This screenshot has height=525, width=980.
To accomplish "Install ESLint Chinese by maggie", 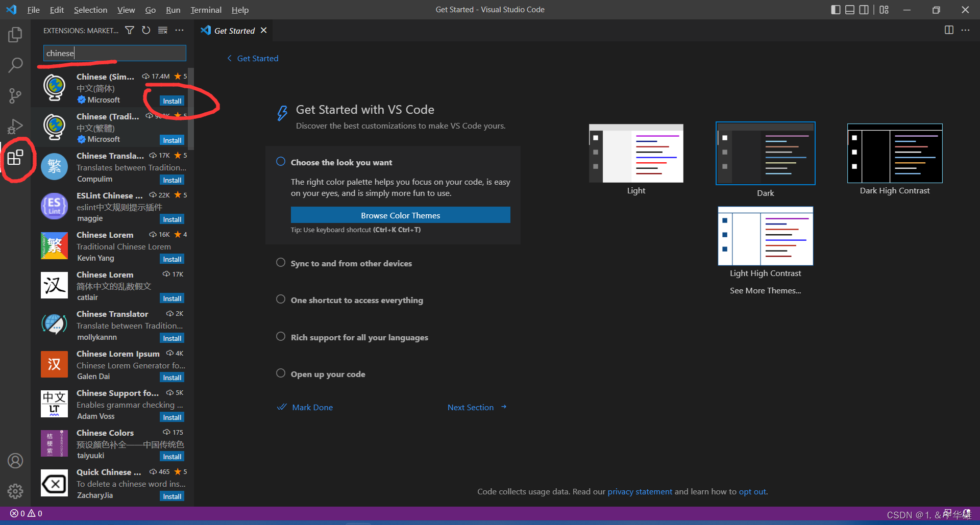I will coord(172,219).
